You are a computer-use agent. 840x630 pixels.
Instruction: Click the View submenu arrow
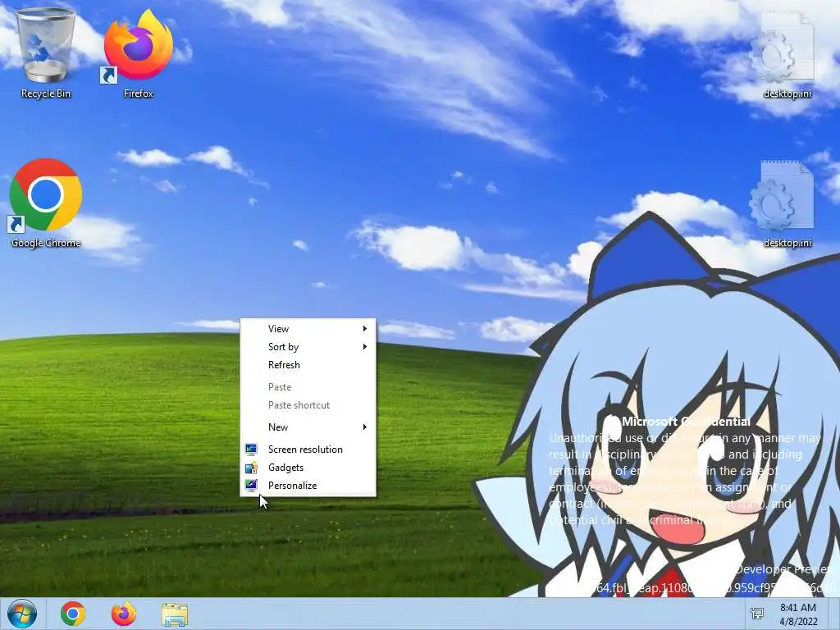tap(364, 328)
